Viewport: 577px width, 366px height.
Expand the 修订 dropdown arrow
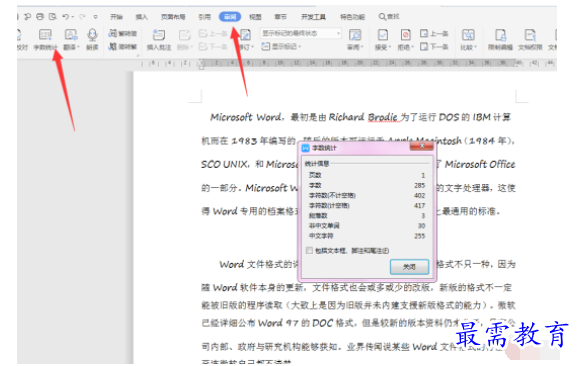[252, 47]
